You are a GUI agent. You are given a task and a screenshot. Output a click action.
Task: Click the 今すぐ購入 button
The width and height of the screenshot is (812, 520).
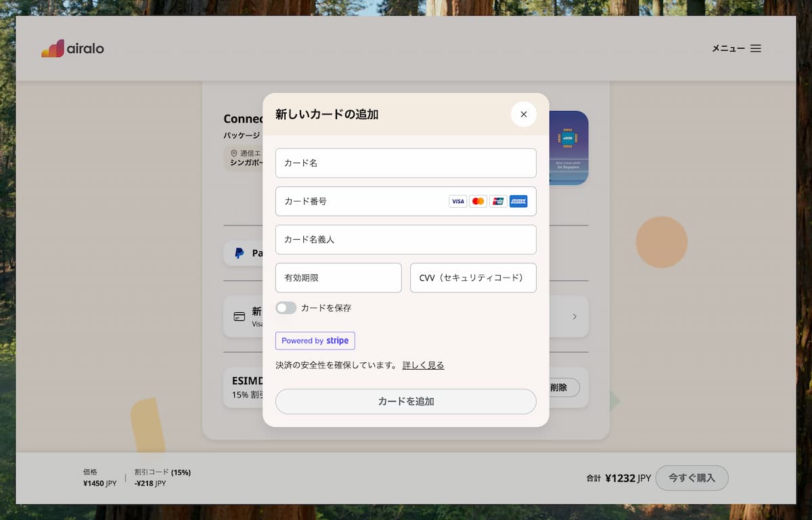tap(692, 478)
